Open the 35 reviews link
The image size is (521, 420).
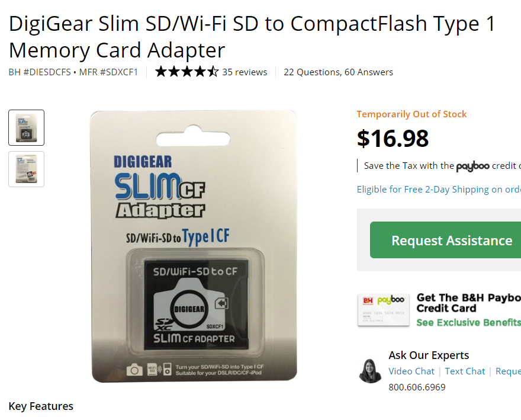(245, 72)
